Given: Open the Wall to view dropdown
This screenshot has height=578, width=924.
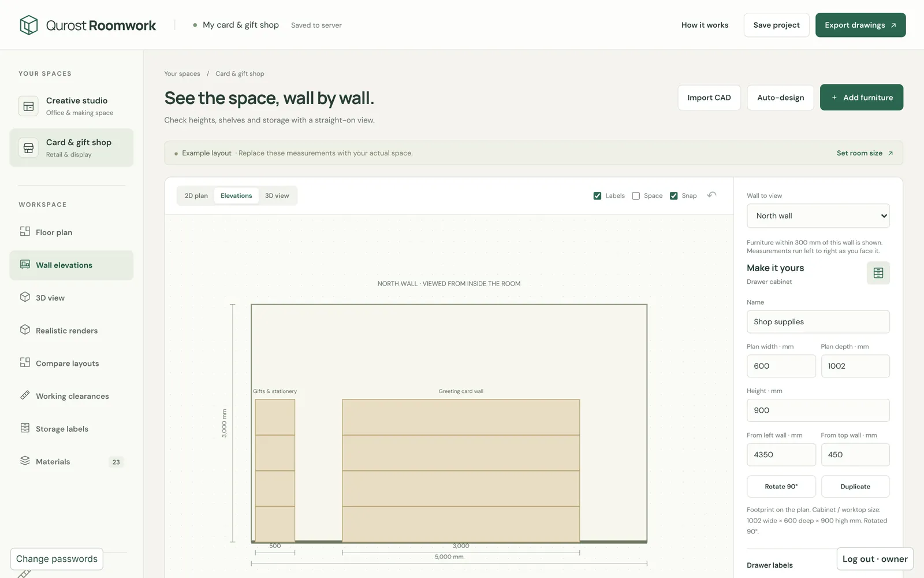Looking at the screenshot, I should point(818,216).
